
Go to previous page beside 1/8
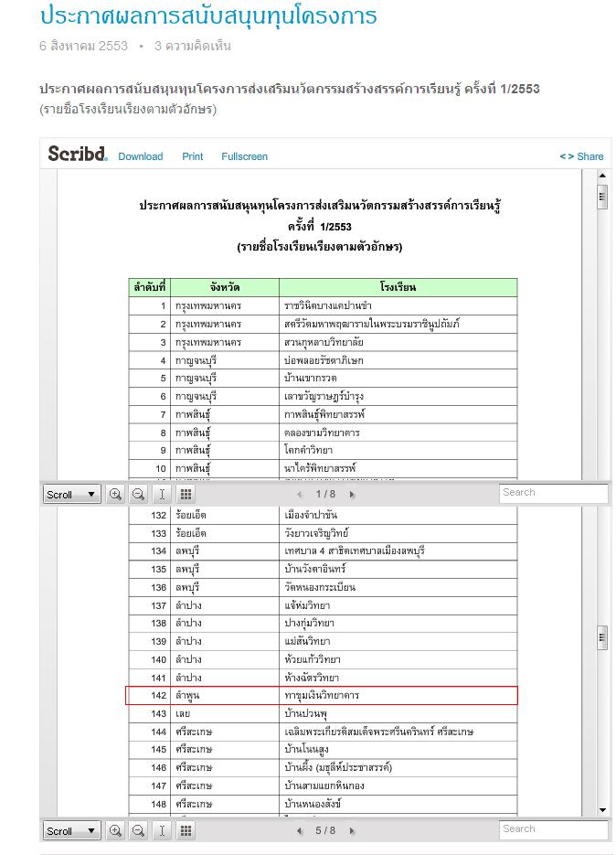tap(299, 495)
